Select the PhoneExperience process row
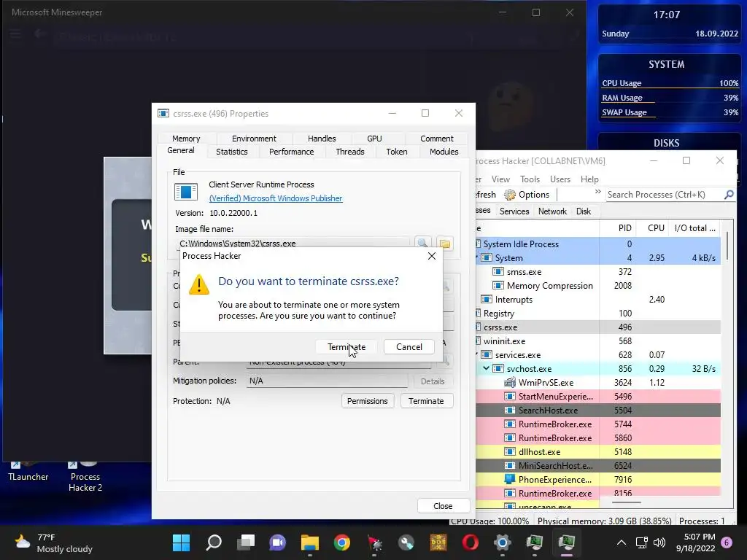Screen dimensions: 747x560 (x=598, y=479)
